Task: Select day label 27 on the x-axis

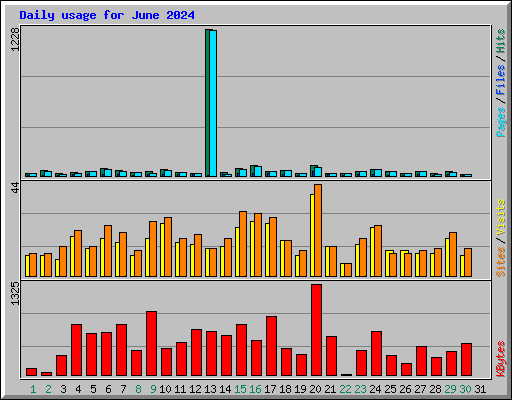Action: click(420, 389)
